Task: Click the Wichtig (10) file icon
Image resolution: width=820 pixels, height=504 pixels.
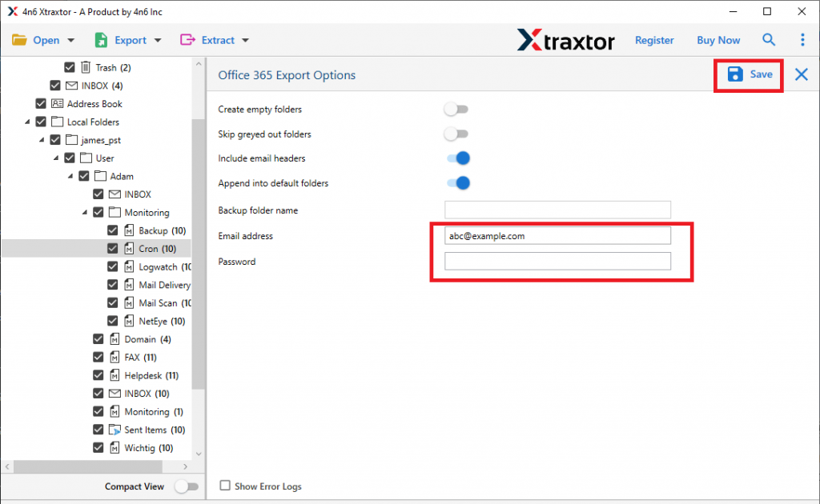Action: 115,447
